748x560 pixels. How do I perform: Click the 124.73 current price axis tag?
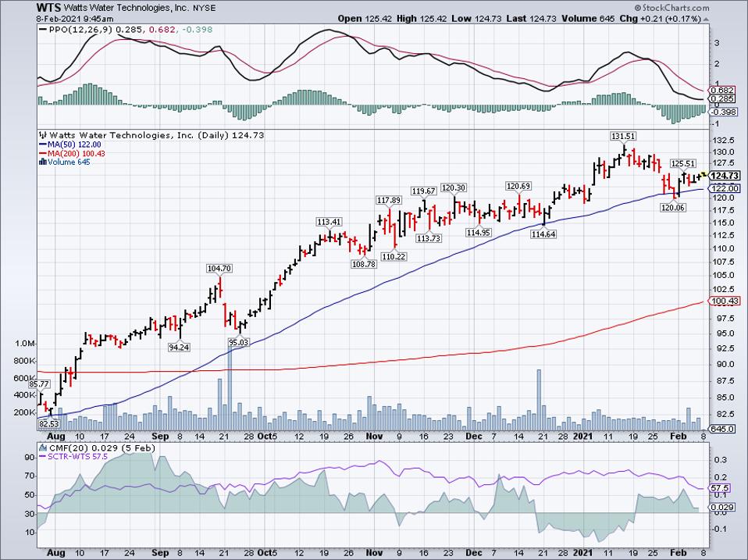click(x=725, y=176)
